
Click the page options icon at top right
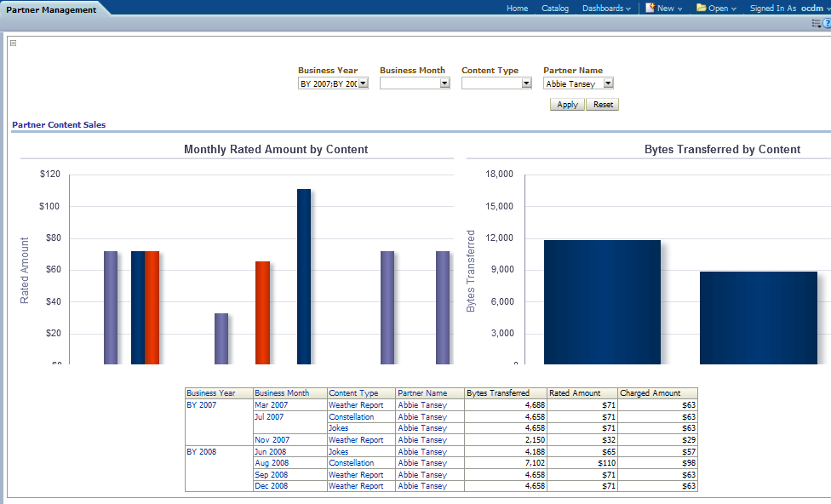[817, 23]
